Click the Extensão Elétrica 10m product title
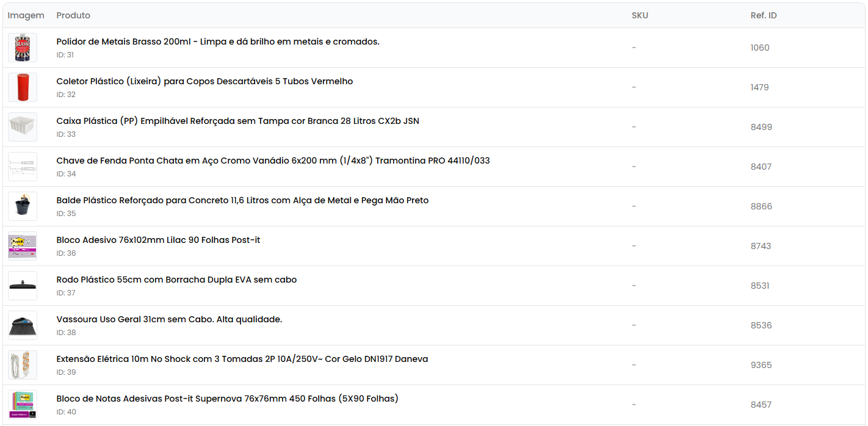The height and width of the screenshot is (426, 868). pos(242,359)
